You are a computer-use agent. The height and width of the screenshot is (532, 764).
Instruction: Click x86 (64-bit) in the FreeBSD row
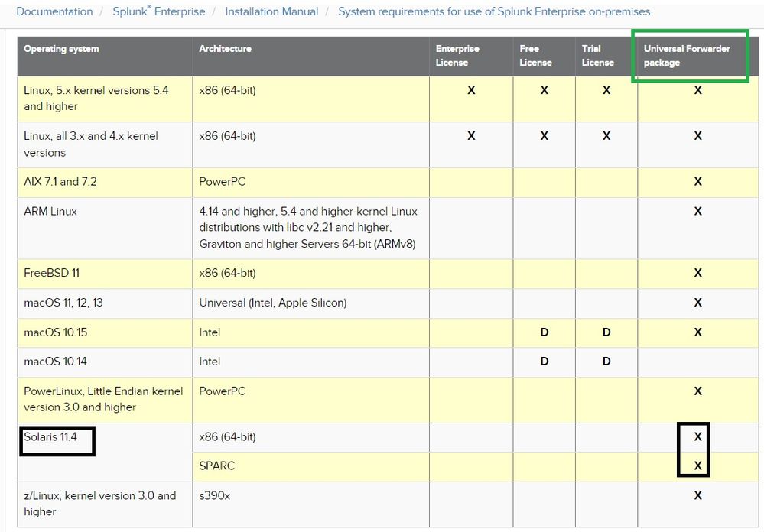click(x=310, y=274)
